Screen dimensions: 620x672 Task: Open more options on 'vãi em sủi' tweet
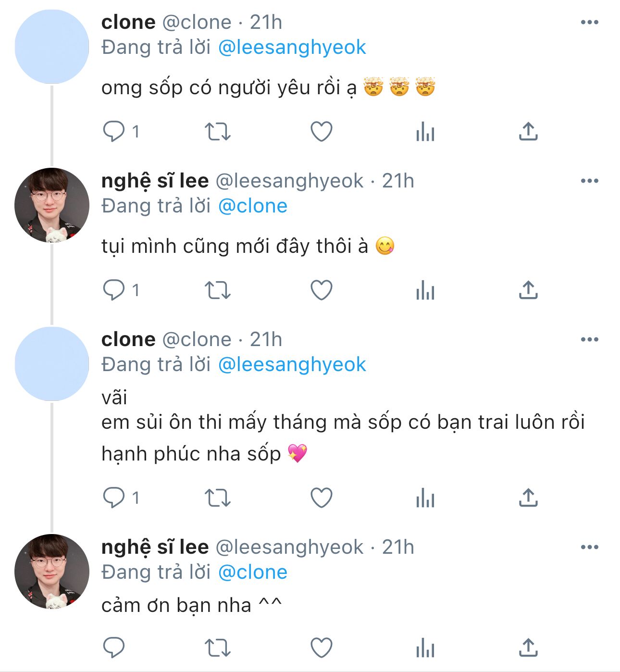tap(589, 339)
